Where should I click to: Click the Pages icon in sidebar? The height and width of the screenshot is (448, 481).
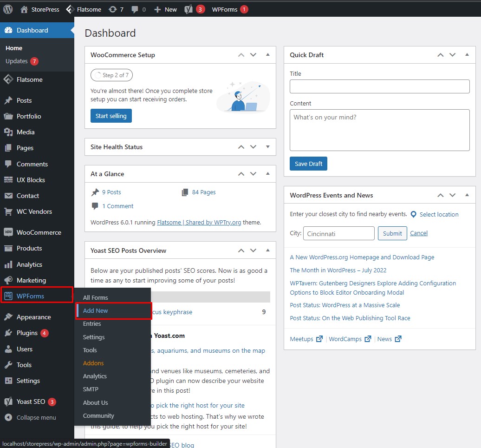(x=8, y=148)
